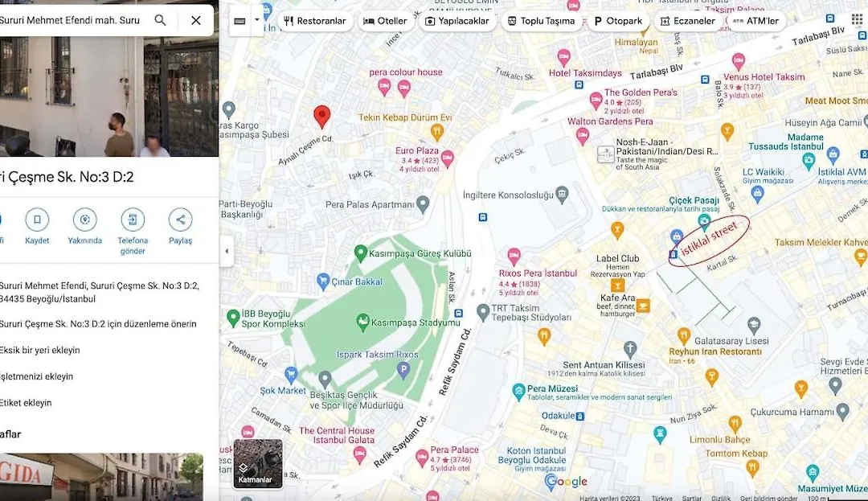Click the Tomtom Kebap restaurant pin
Screen dimensions: 868x501
tap(751, 468)
